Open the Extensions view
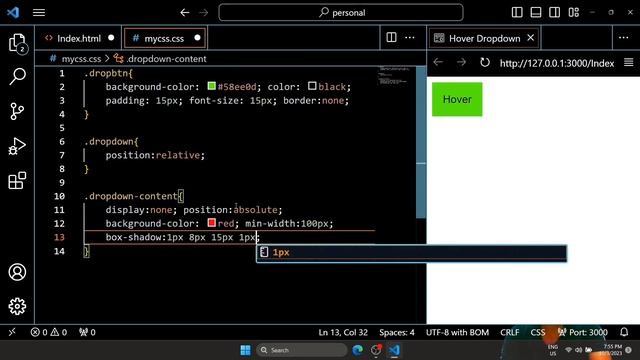 tap(17, 180)
